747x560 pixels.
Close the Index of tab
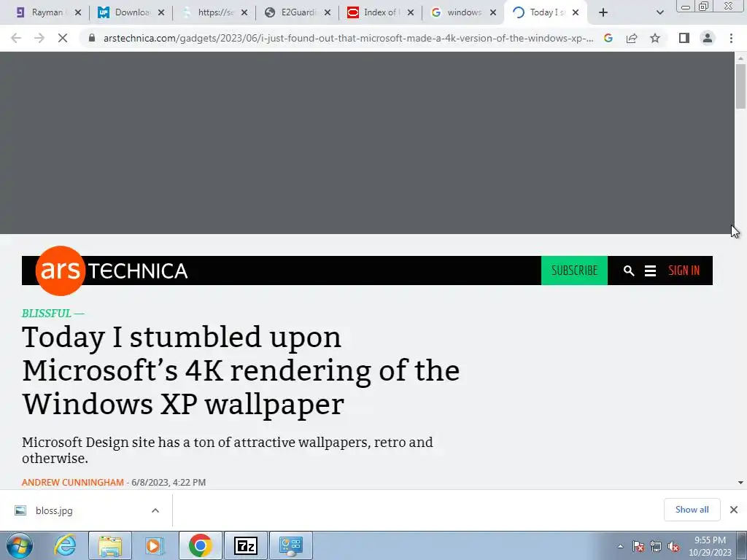pos(411,12)
